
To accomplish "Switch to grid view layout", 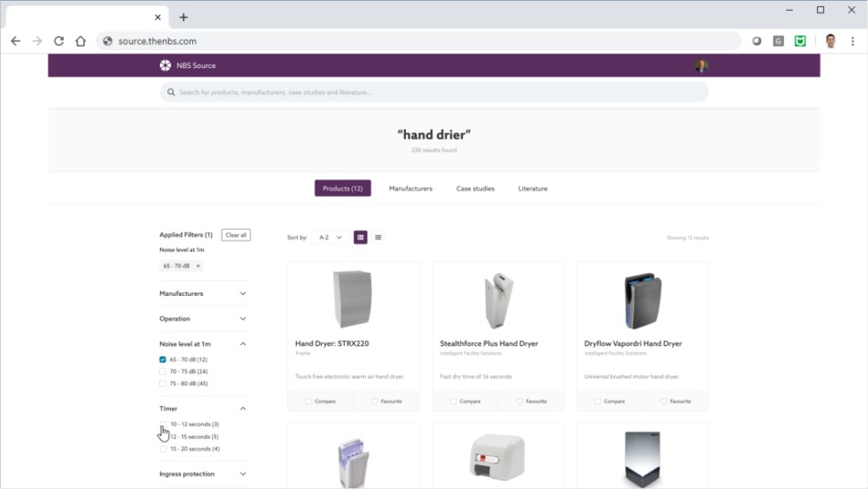I will point(360,237).
